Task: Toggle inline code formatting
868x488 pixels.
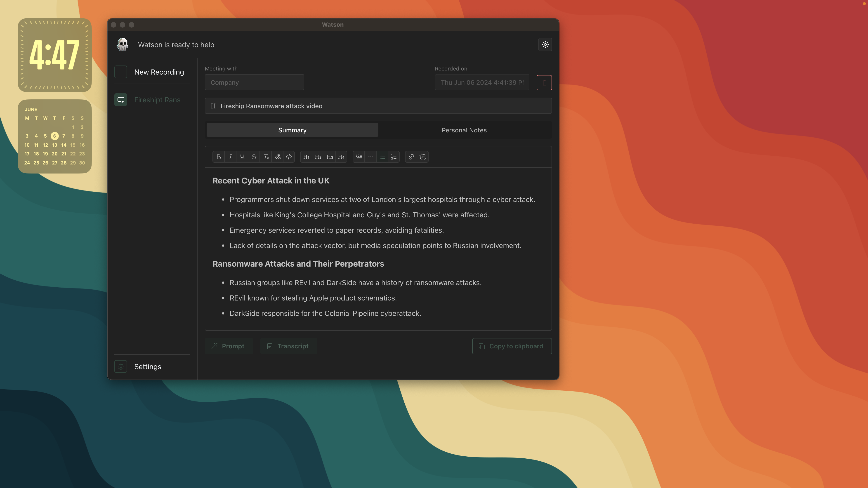Action: [289, 157]
